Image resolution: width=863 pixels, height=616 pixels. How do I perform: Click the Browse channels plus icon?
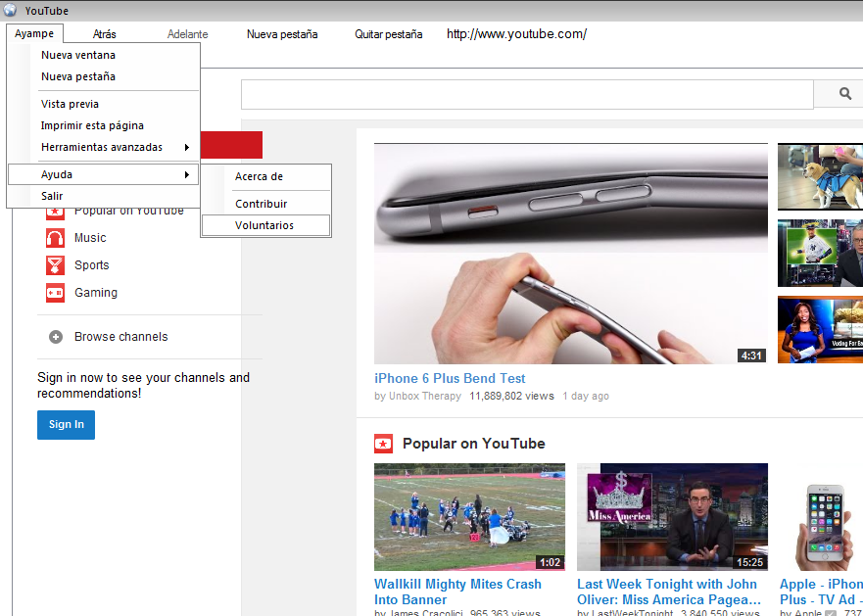point(55,336)
